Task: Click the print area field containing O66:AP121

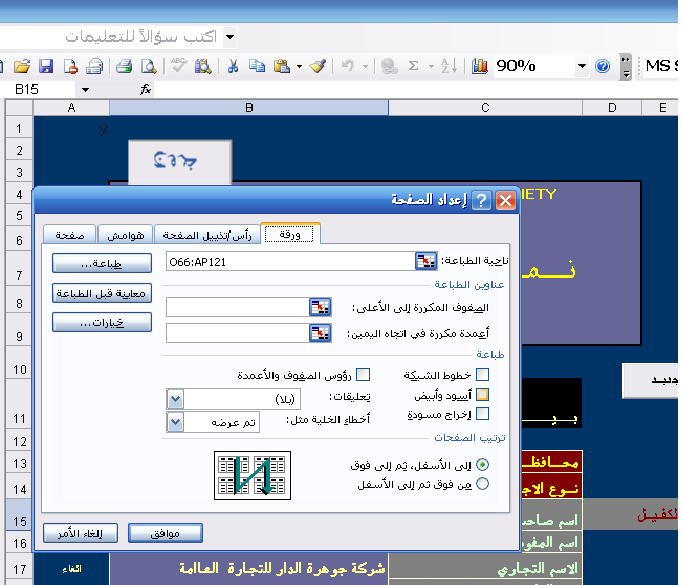Action: (x=289, y=261)
